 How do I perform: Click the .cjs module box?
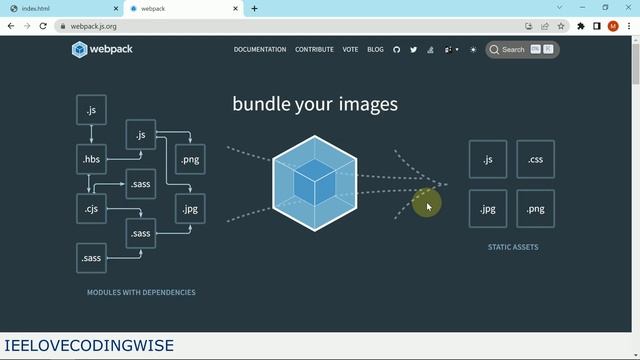tap(91, 209)
